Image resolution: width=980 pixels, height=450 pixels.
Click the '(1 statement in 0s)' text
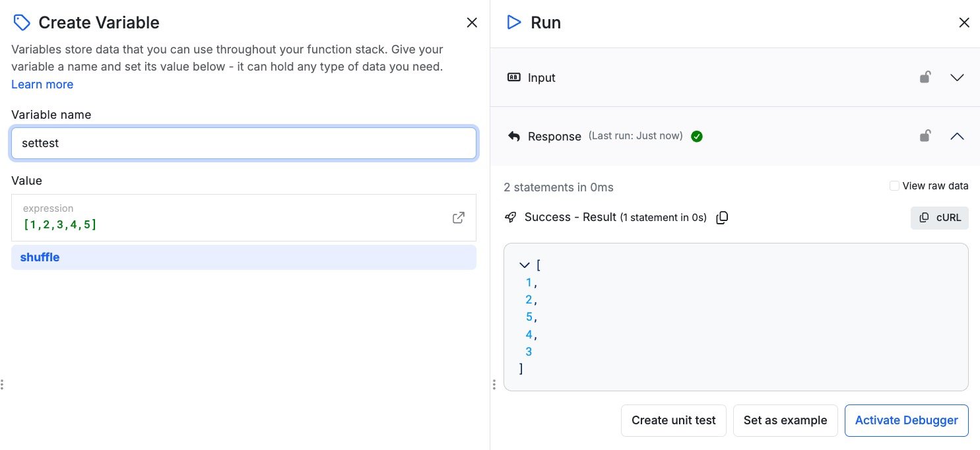tap(663, 218)
